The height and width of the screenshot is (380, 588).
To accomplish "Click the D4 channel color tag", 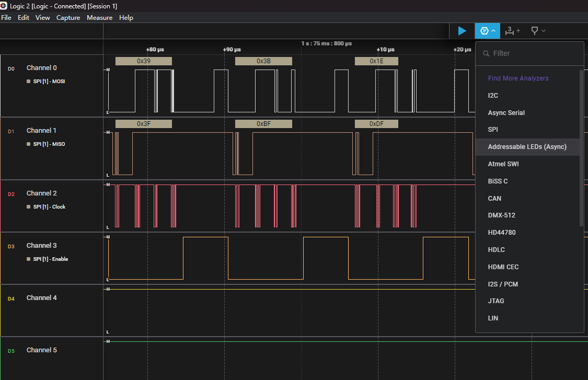I will (x=11, y=299).
